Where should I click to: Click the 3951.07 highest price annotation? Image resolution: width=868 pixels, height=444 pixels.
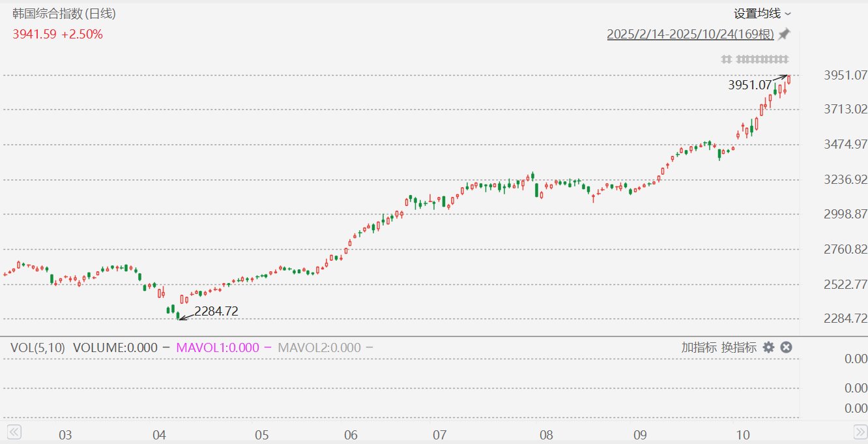(x=749, y=85)
